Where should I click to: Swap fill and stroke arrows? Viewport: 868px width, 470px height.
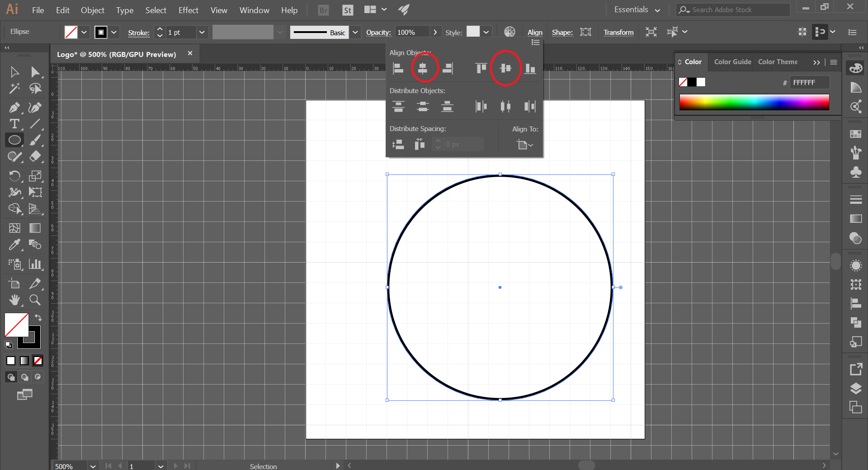tap(38, 318)
